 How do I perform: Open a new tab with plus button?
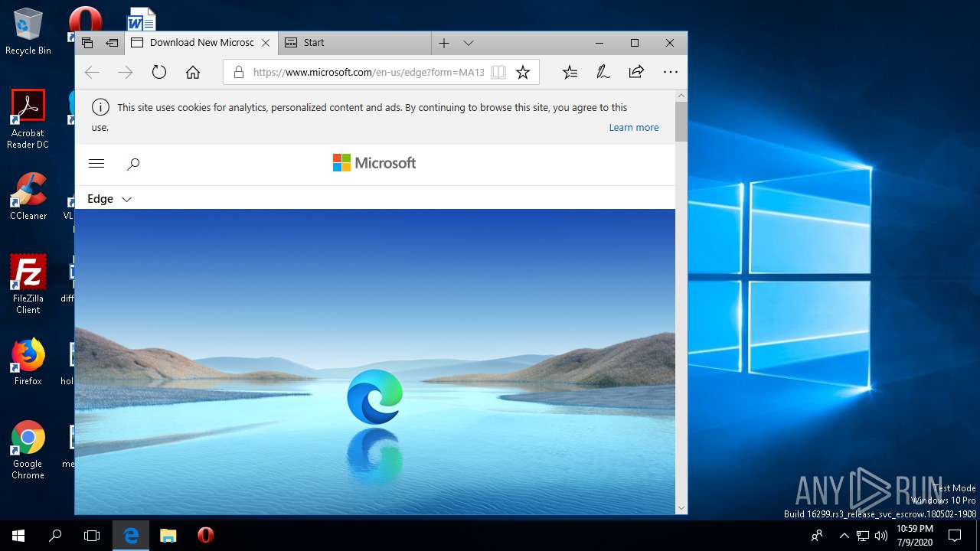(444, 43)
